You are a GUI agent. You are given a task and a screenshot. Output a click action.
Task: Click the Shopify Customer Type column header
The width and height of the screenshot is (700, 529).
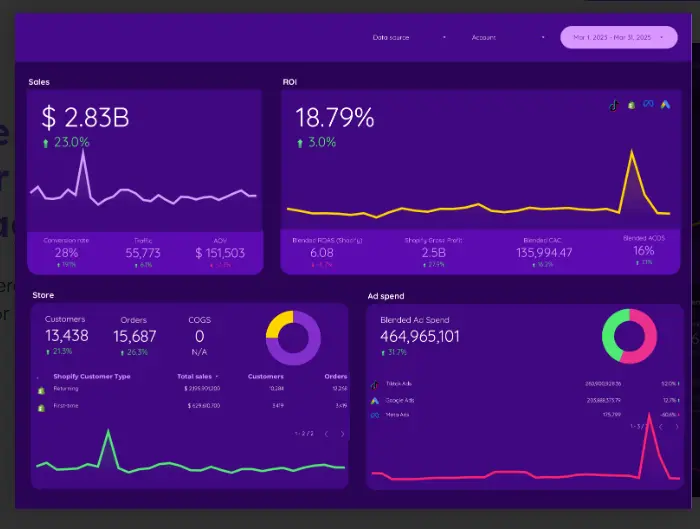92,376
